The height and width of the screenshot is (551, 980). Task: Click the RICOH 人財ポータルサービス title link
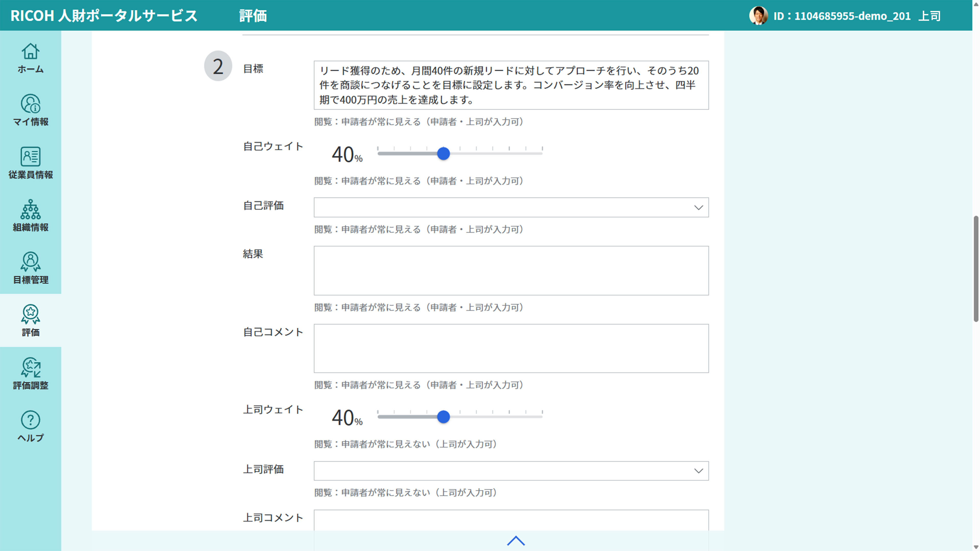tap(104, 16)
